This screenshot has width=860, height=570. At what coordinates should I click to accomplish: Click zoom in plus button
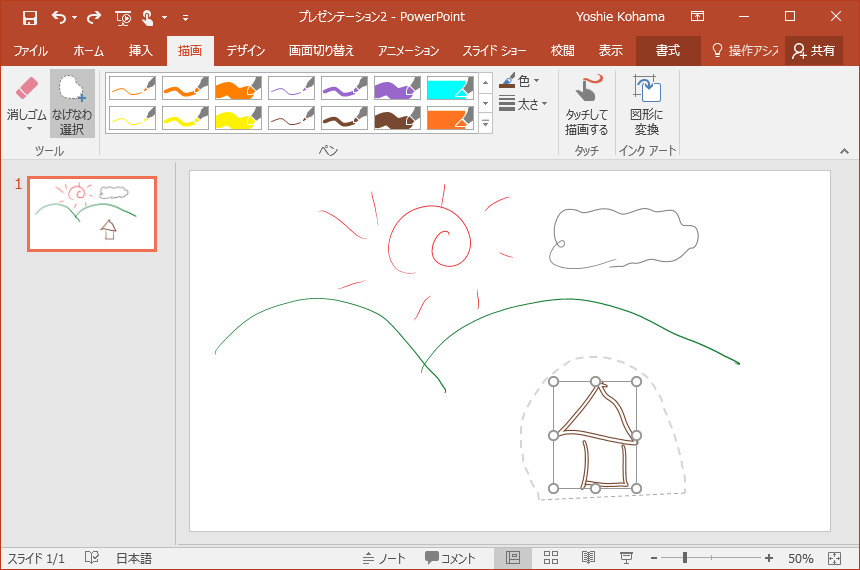769,558
